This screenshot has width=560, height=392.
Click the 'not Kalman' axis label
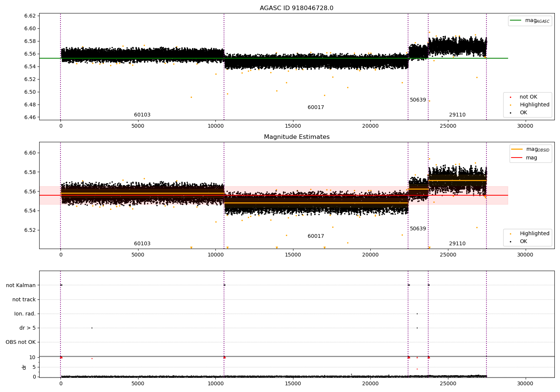point(21,286)
